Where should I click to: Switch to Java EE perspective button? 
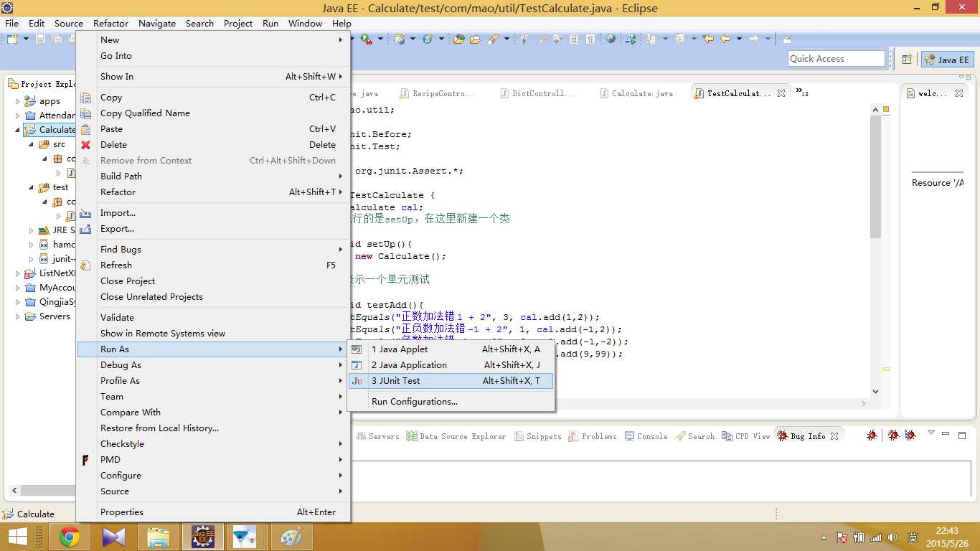[948, 60]
